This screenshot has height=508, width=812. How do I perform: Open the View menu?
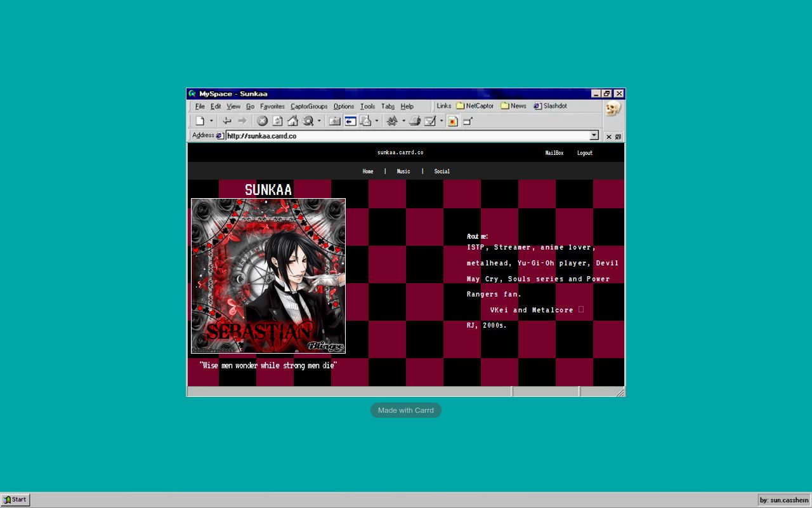pos(233,106)
